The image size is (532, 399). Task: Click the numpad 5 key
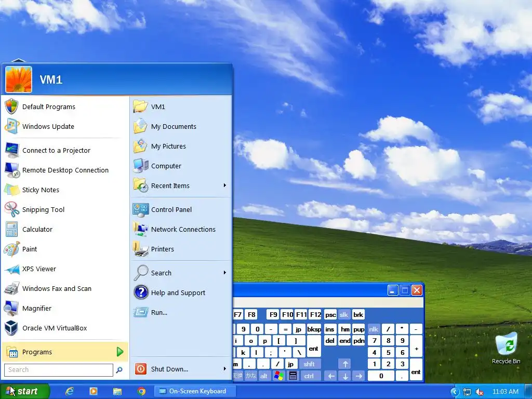coord(389,352)
